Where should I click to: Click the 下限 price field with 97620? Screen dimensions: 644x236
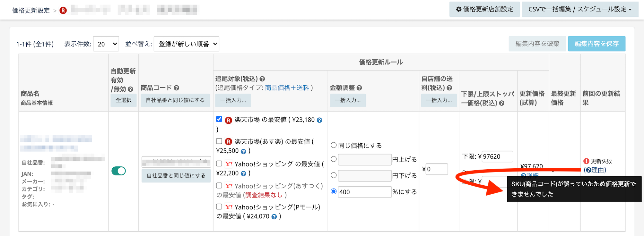pyautogui.click(x=497, y=156)
